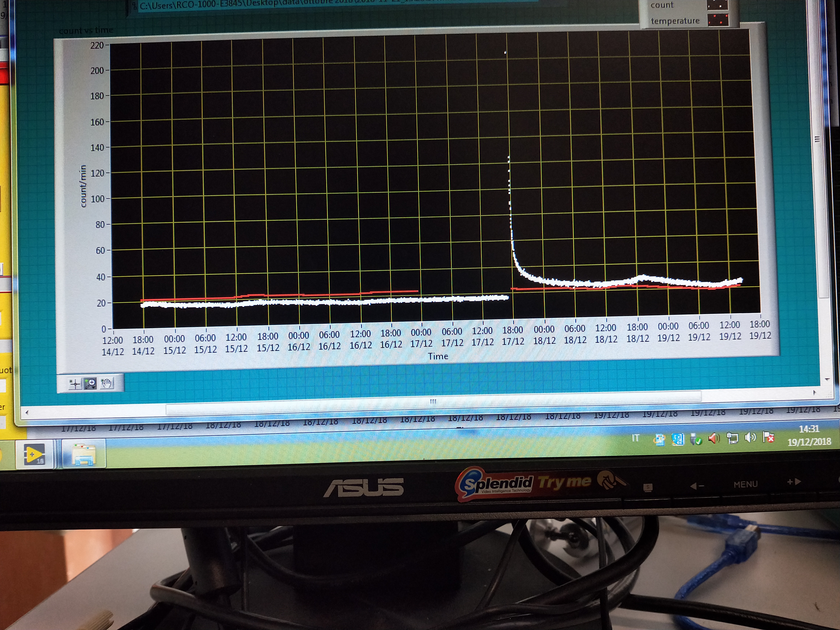The image size is (840, 630).
Task: Click the 12:00 14/12 x-axis start label
Action: click(x=113, y=346)
